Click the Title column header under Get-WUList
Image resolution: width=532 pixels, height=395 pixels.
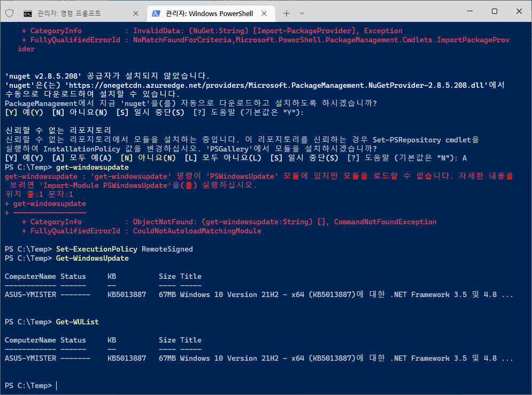tap(191, 340)
